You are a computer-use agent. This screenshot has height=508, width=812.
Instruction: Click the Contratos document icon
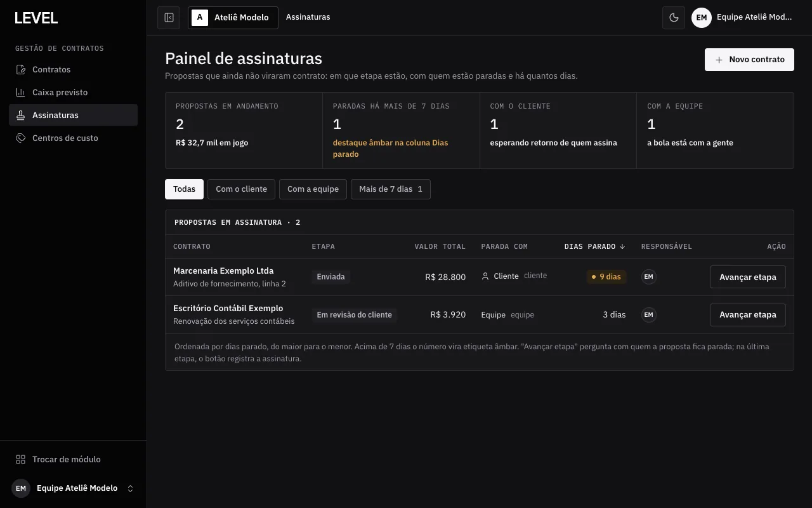pos(21,69)
